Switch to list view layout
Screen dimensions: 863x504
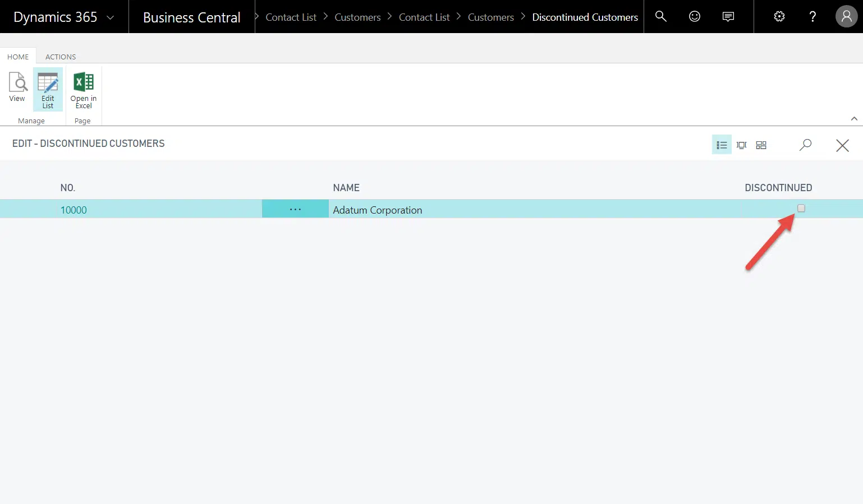coord(722,145)
